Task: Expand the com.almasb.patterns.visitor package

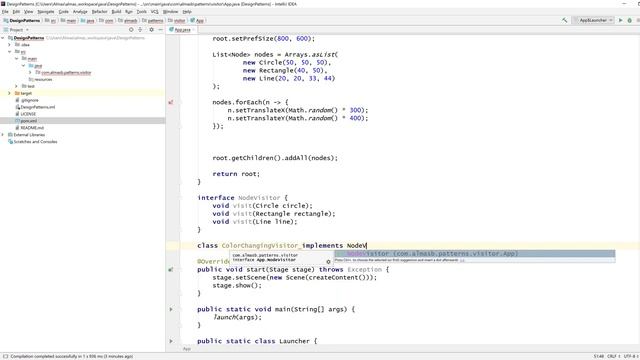Action: (x=31, y=73)
